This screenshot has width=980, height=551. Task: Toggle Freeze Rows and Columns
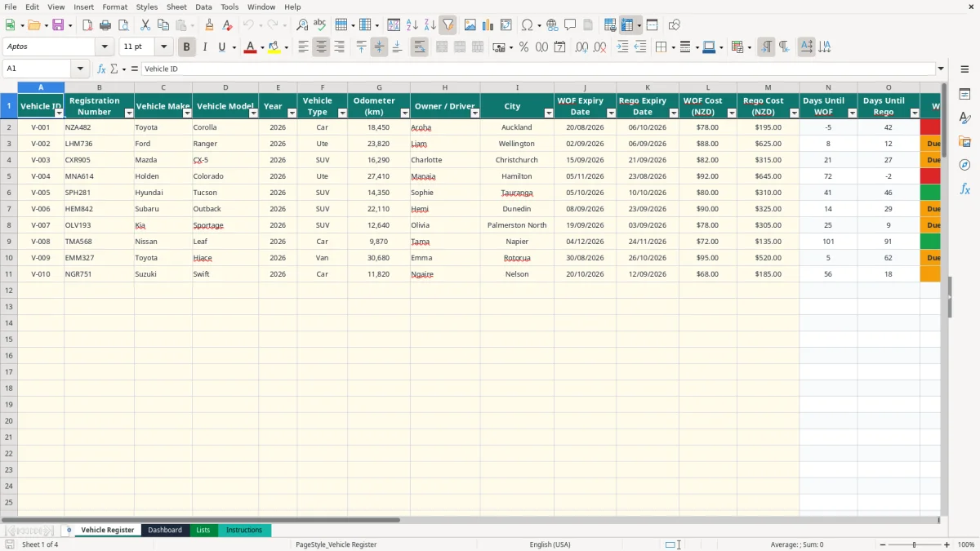coord(627,25)
